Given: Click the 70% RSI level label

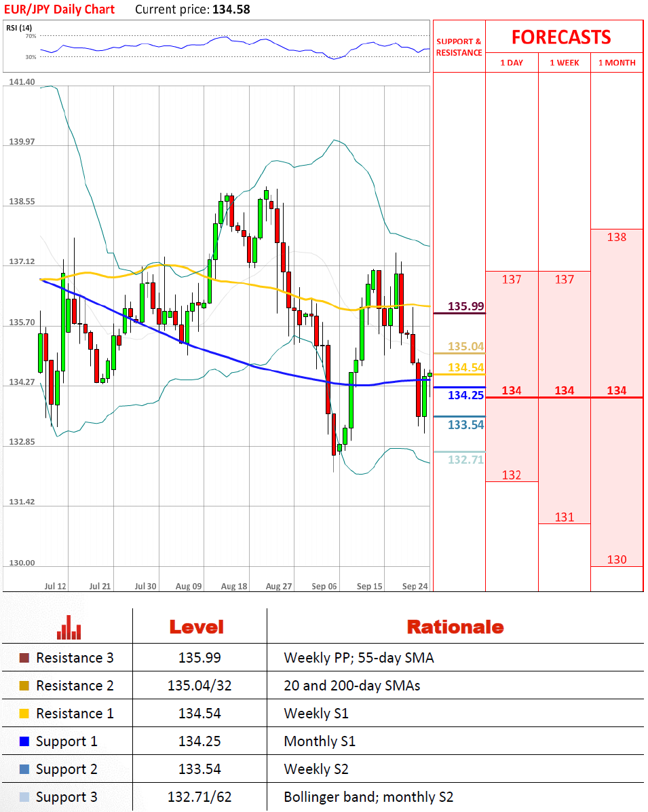Looking at the screenshot, I should (x=31, y=36).
